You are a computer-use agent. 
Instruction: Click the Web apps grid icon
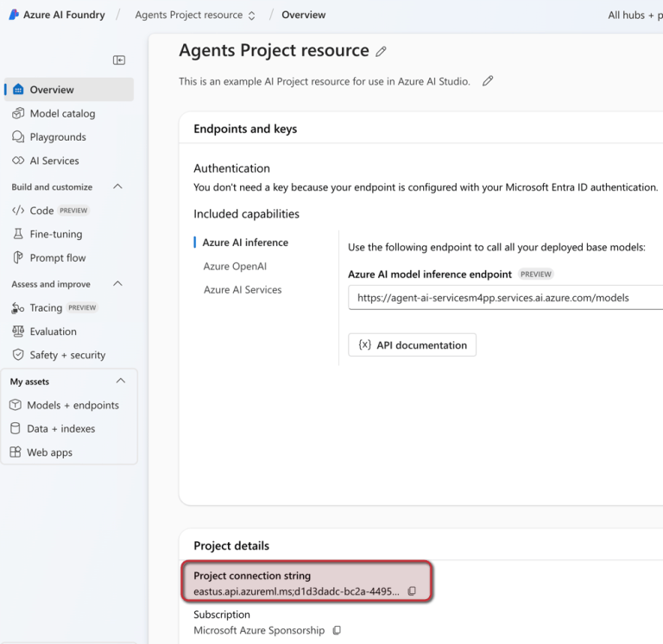[x=16, y=452]
